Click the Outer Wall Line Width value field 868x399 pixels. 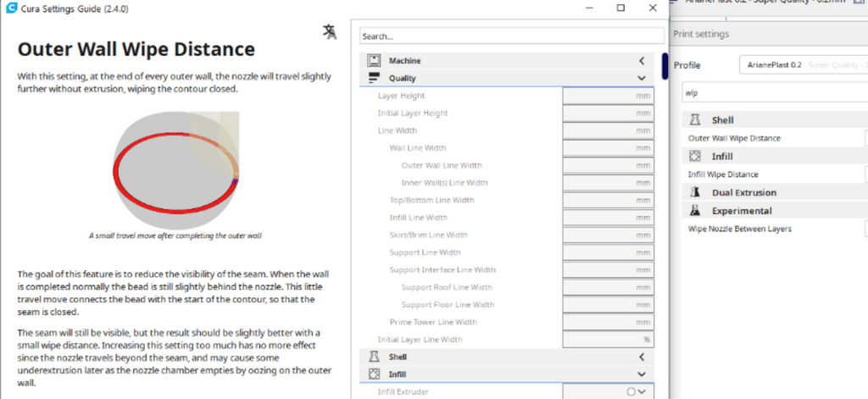pyautogui.click(x=608, y=165)
